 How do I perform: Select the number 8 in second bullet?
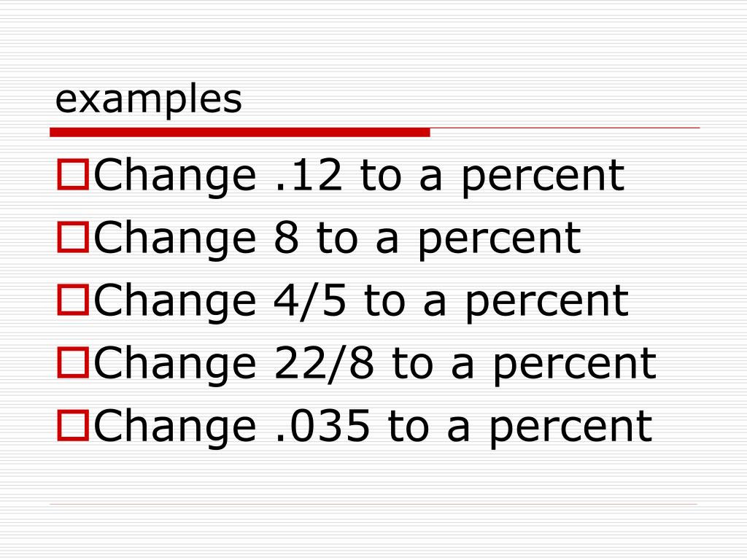click(x=286, y=237)
